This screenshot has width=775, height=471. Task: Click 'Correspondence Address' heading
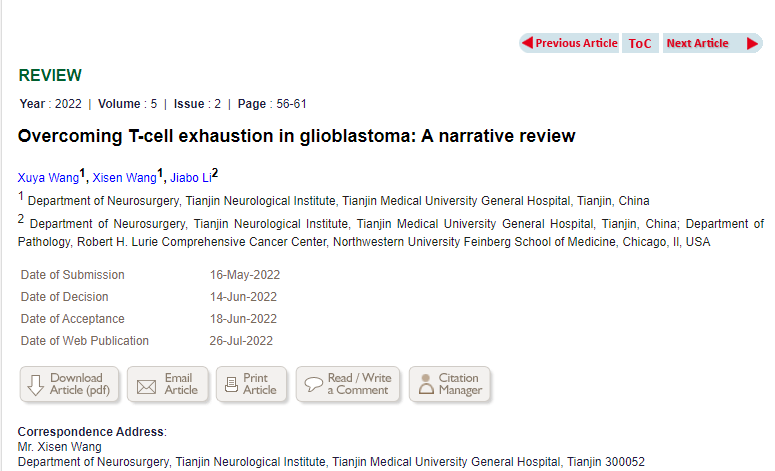pos(92,431)
